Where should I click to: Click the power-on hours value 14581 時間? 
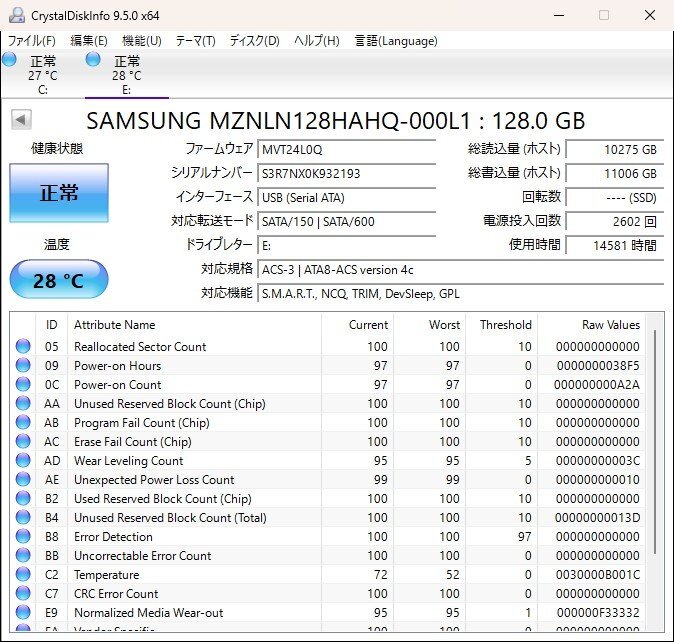(x=615, y=246)
